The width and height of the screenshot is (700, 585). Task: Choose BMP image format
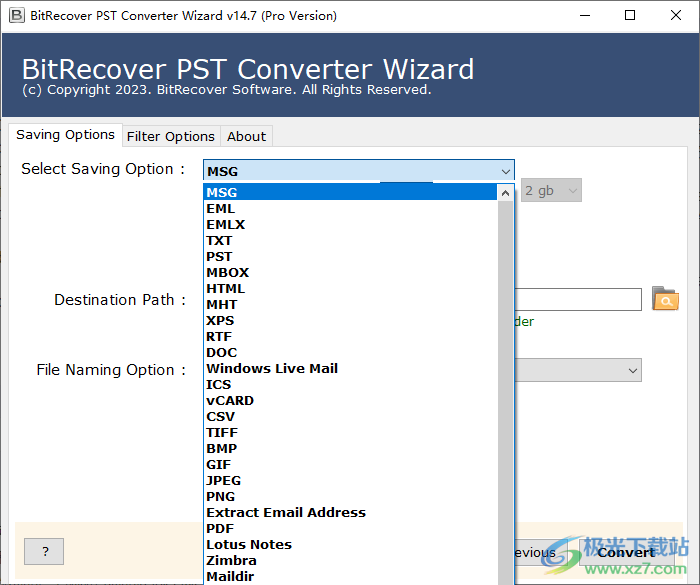[351, 448]
